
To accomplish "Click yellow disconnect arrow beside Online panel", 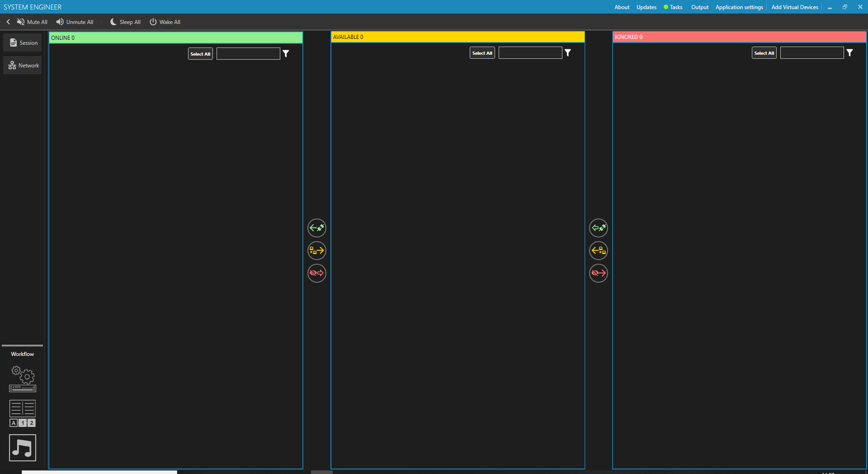I will [x=317, y=251].
